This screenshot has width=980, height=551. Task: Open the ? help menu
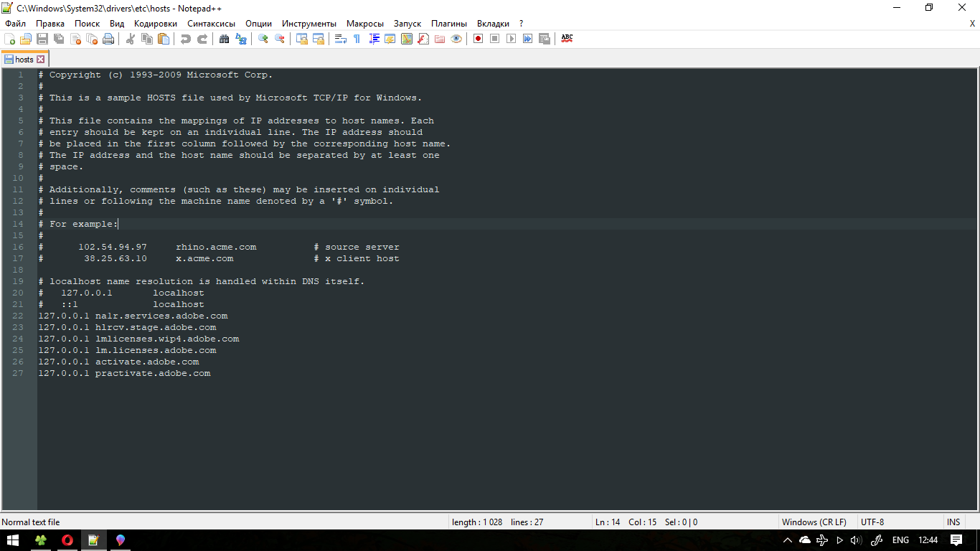pyautogui.click(x=522, y=24)
